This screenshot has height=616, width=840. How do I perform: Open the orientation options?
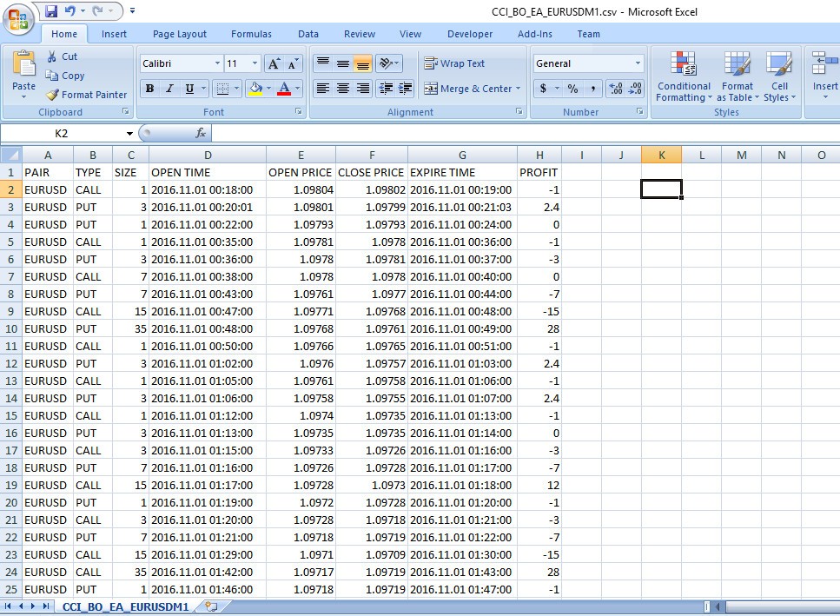tap(388, 63)
